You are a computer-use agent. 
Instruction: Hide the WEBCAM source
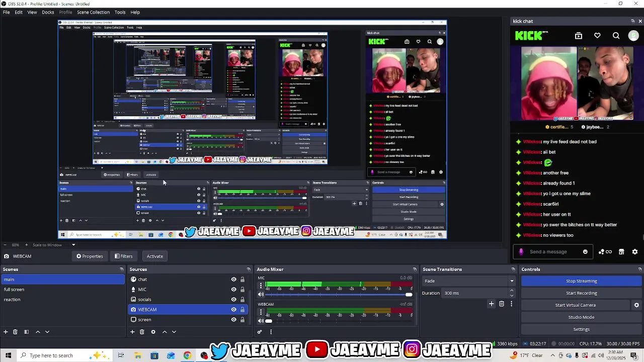pos(233,310)
